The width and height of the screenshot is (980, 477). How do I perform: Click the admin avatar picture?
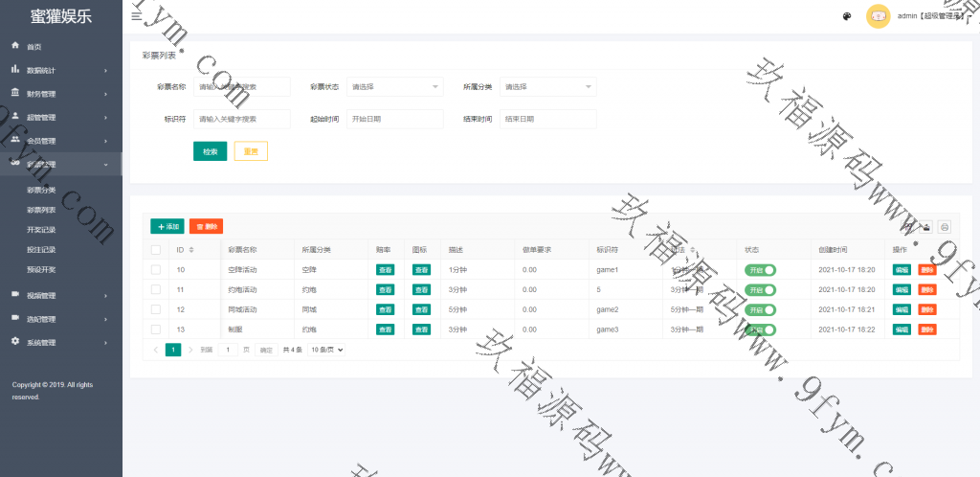coord(878,16)
